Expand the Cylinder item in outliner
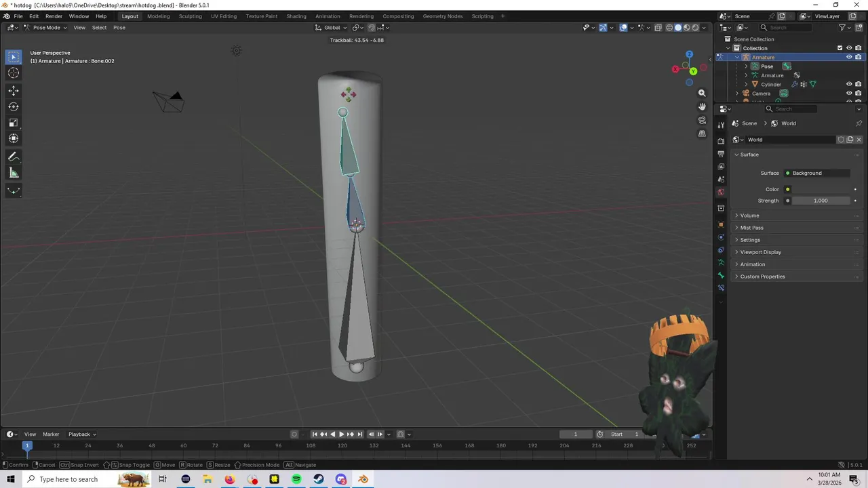Screen dimensions: 868x488 746,85
